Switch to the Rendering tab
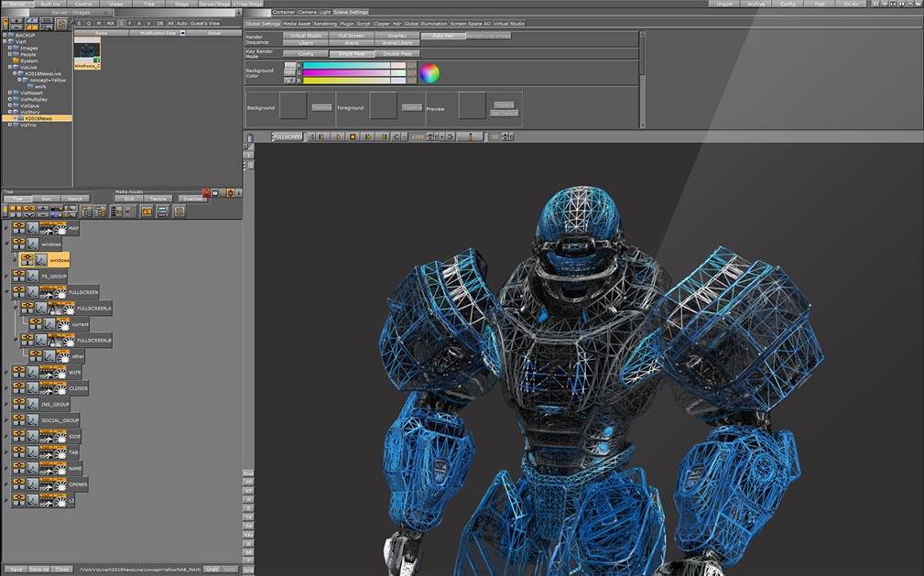 tap(325, 24)
